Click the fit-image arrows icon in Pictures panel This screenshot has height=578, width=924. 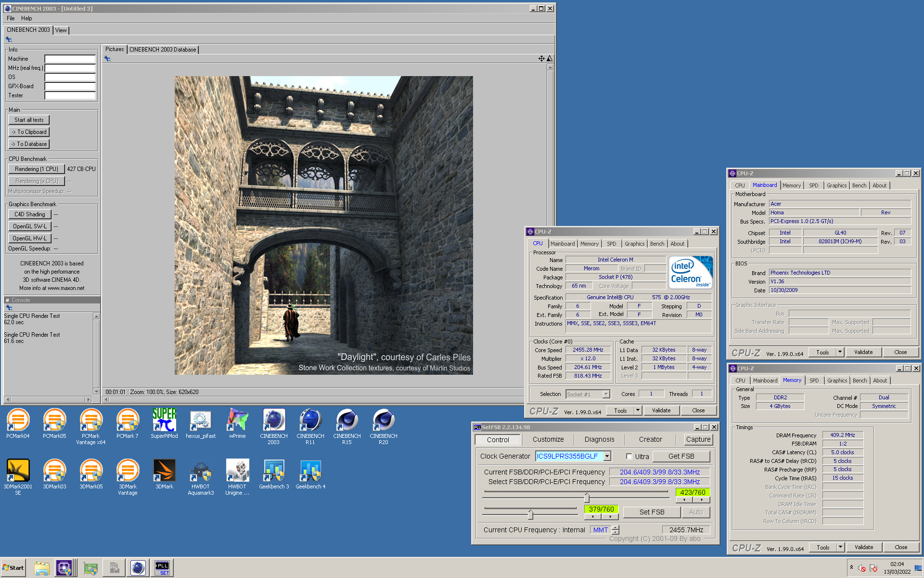pyautogui.click(x=541, y=58)
